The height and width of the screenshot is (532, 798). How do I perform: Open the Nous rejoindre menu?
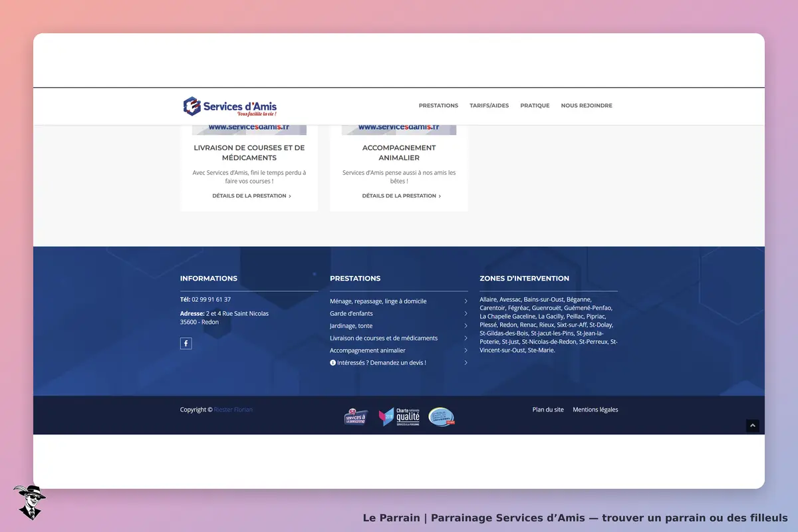click(x=587, y=106)
